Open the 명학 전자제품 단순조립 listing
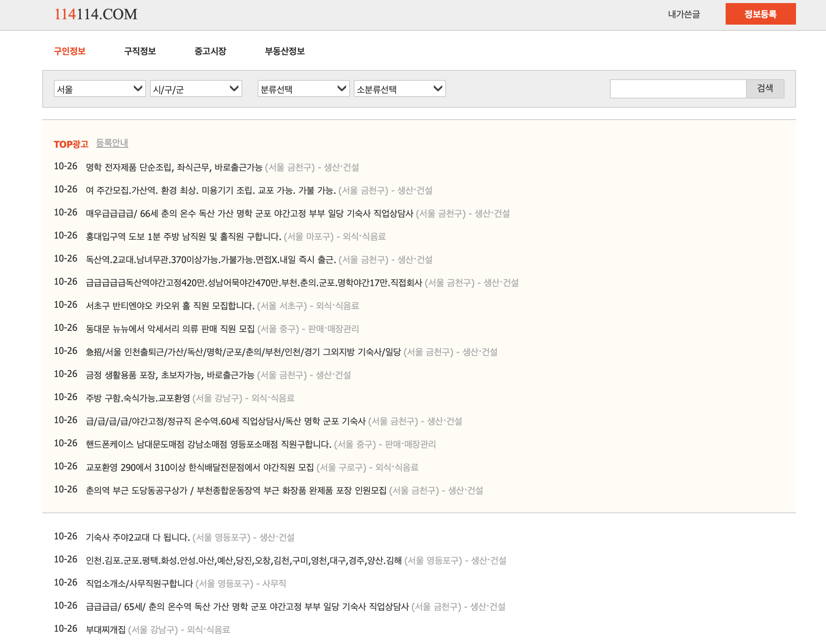This screenshot has width=826, height=644. 174,167
